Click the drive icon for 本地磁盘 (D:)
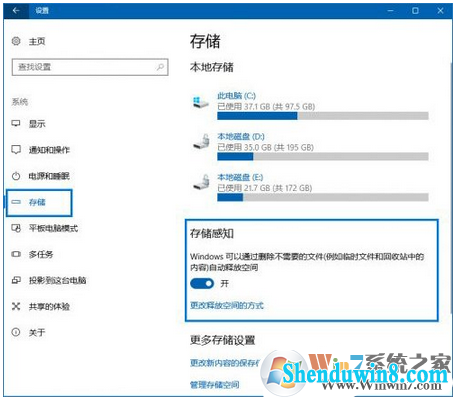Image resolution: width=458 pixels, height=399 pixels. 201,142
